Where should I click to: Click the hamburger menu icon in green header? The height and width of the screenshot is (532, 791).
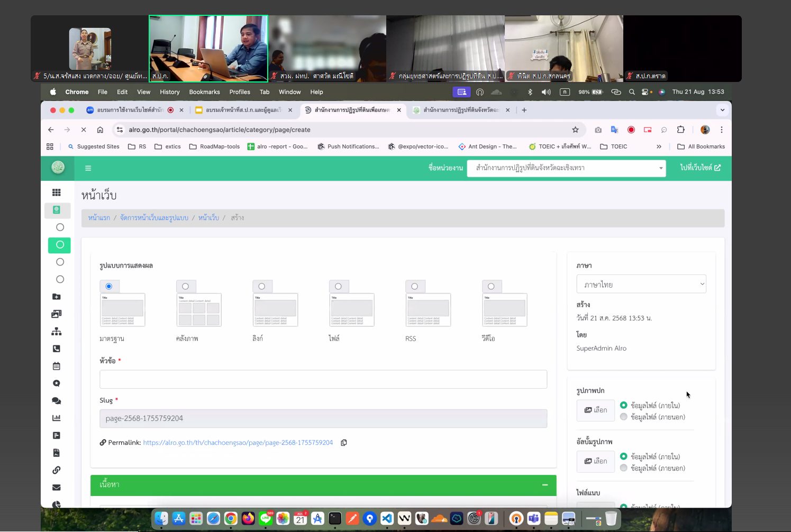pos(88,168)
